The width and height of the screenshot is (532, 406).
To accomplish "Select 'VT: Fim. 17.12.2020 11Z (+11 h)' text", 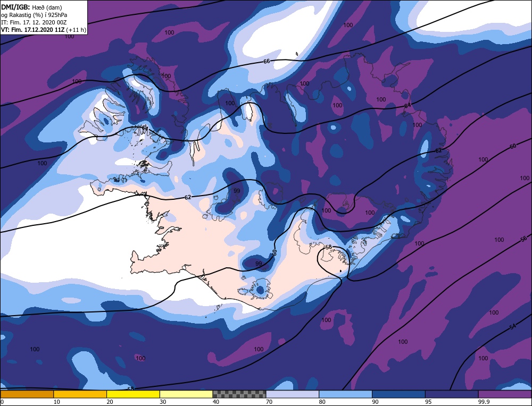I will coord(44,30).
